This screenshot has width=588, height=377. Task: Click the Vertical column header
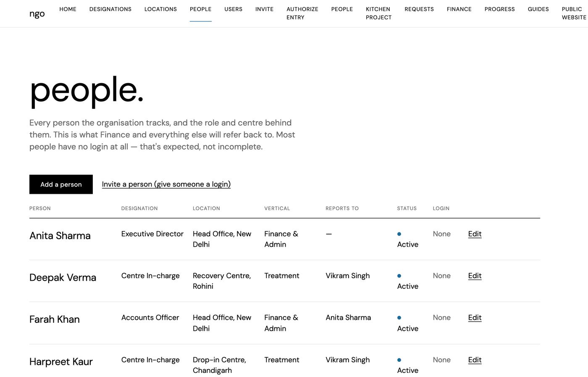277,208
